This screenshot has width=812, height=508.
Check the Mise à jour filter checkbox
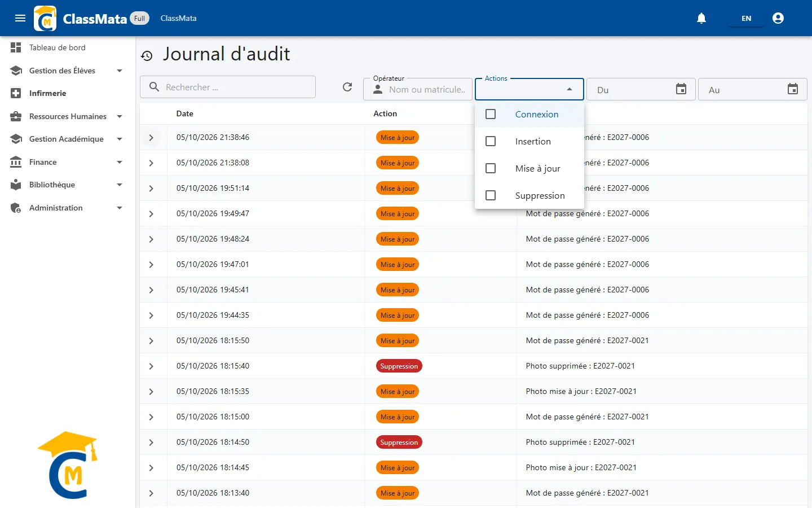point(491,168)
